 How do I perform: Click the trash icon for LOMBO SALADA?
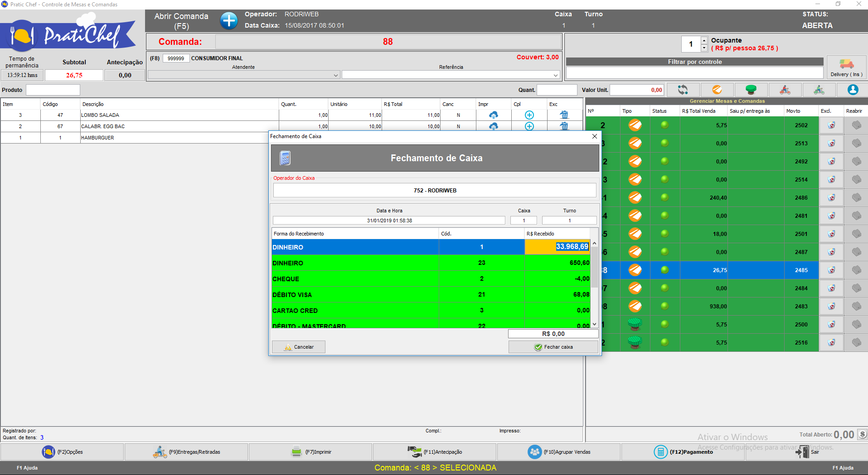(x=564, y=115)
